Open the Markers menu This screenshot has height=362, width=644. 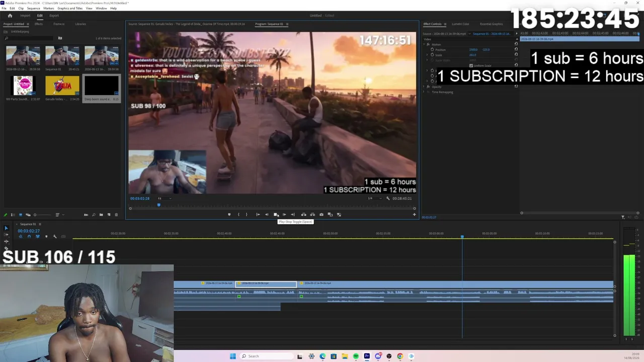[x=49, y=9]
